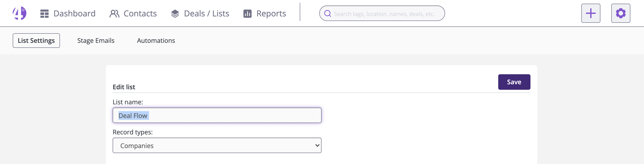
Task: Select Companies in the record type selector
Action: pos(217,145)
